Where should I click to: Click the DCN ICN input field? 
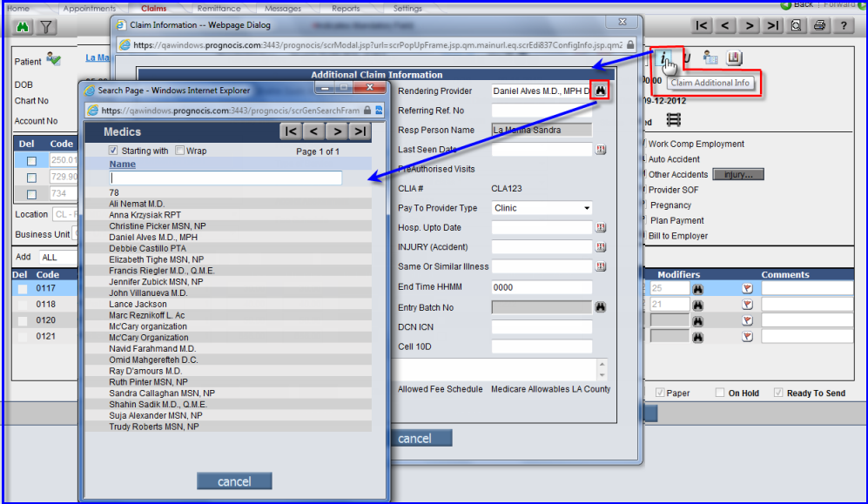[542, 327]
